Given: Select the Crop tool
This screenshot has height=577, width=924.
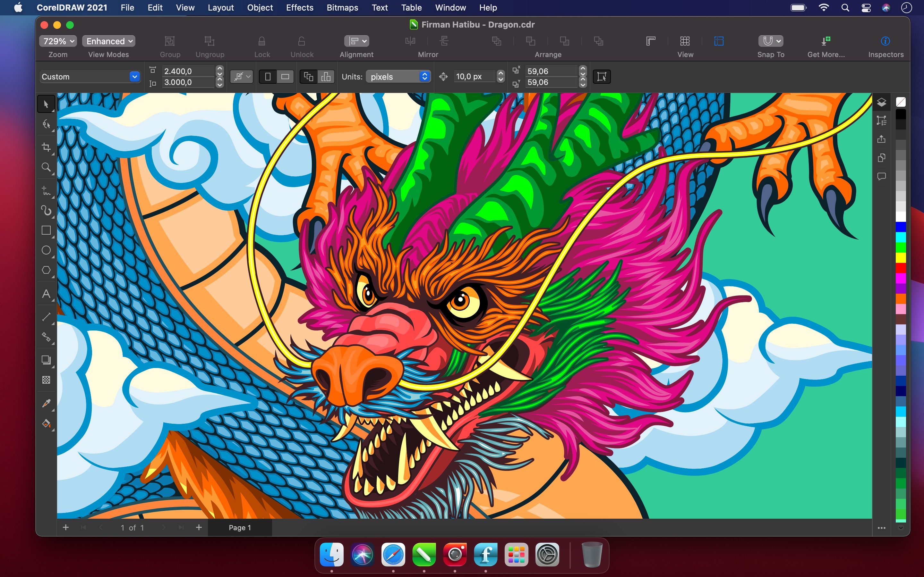Looking at the screenshot, I should tap(45, 147).
